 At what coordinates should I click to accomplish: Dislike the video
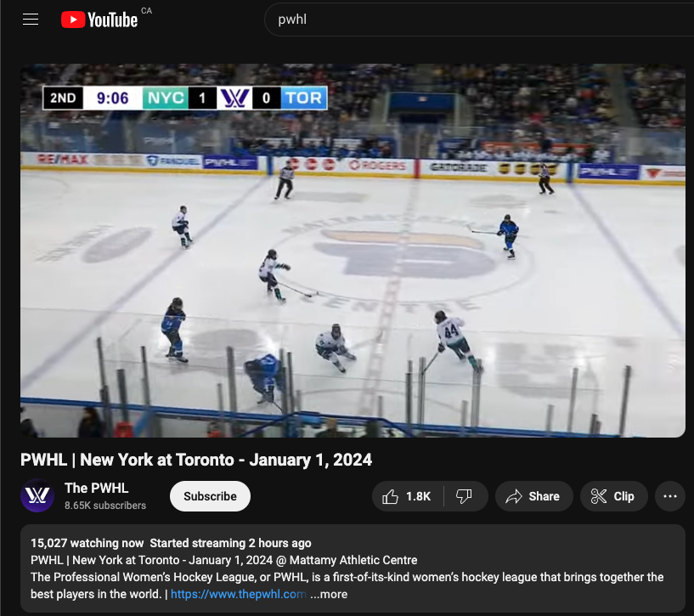[465, 496]
